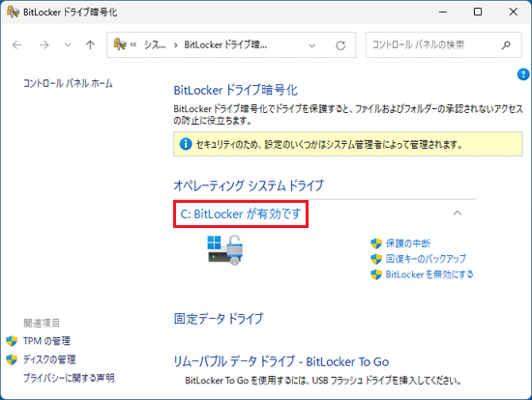The image size is (532, 400).
Task: Click BitLocker を無効にする link
Action: tap(429, 274)
